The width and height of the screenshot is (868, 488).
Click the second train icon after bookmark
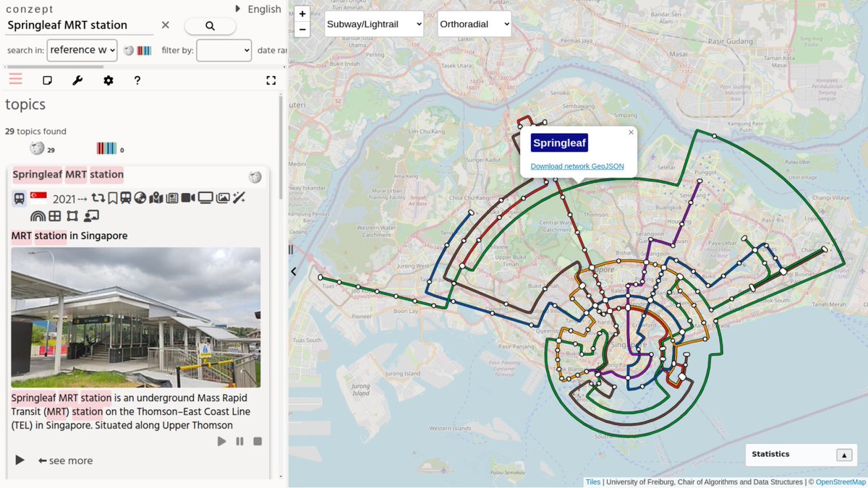(125, 198)
